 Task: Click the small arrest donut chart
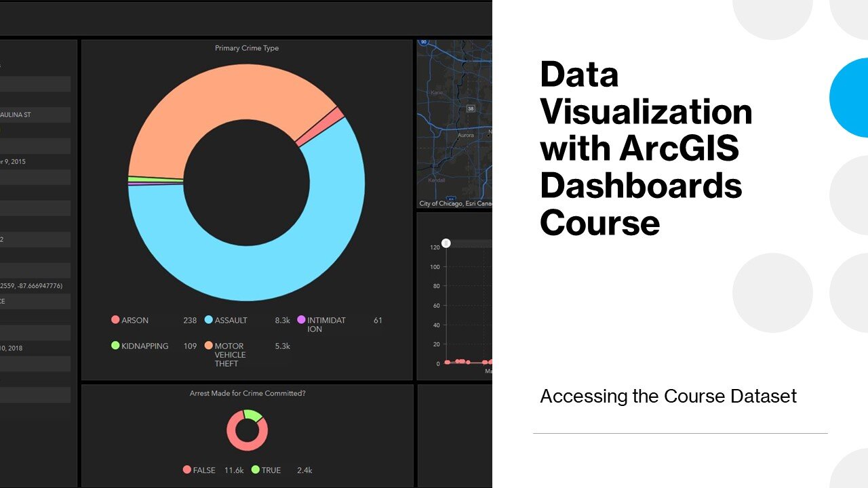coord(247,430)
